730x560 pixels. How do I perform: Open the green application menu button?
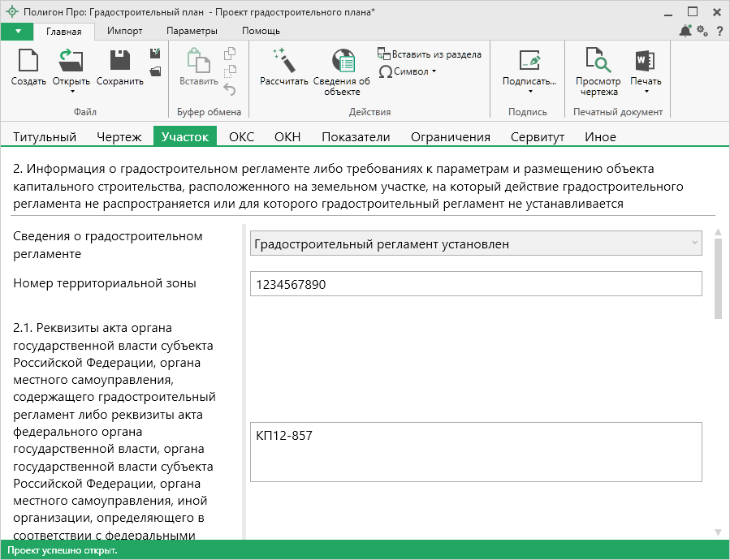click(17, 31)
